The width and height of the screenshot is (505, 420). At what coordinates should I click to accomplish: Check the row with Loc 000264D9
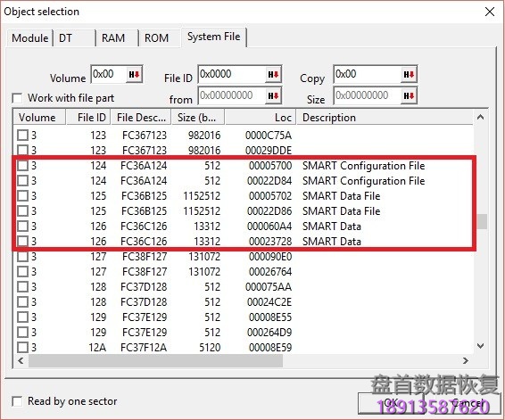coord(22,332)
